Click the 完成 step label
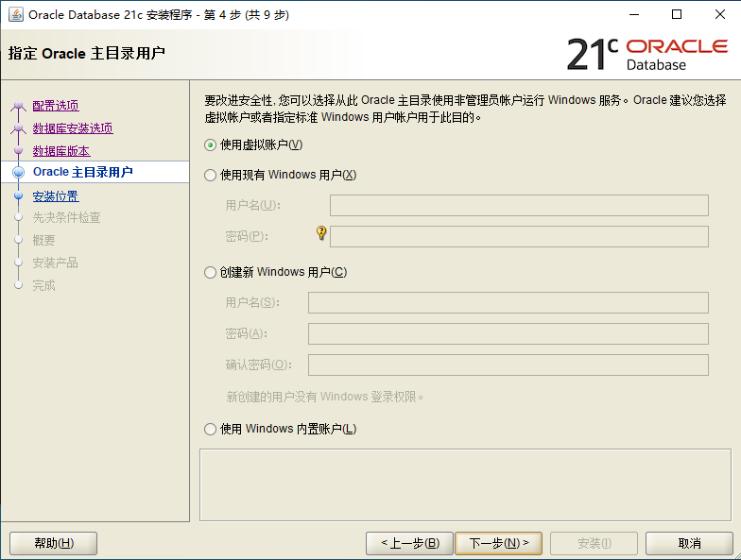741x560 pixels. [43, 285]
